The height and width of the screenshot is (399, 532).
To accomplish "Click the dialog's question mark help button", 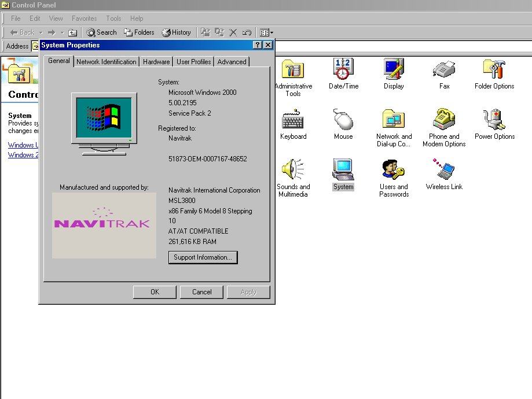I will coord(258,45).
